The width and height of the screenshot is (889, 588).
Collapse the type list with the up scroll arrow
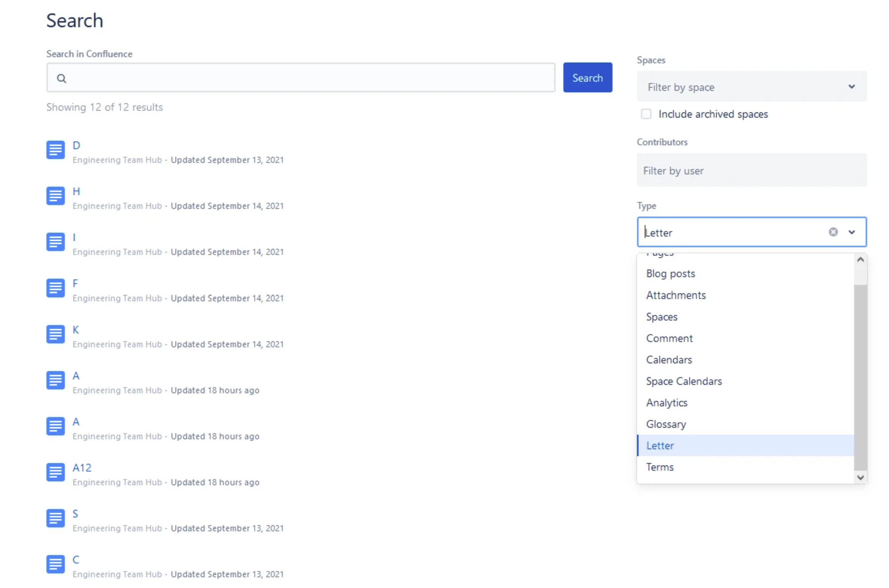pyautogui.click(x=860, y=260)
